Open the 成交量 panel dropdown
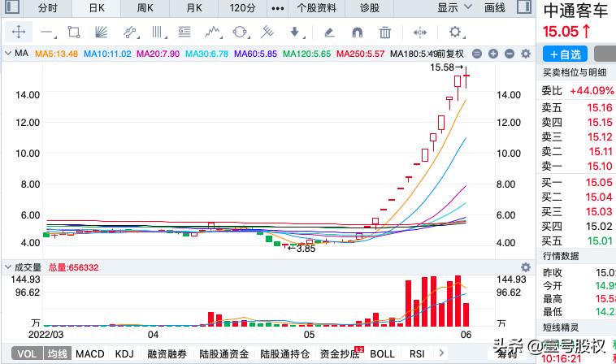The image size is (616, 364). click(x=8, y=266)
